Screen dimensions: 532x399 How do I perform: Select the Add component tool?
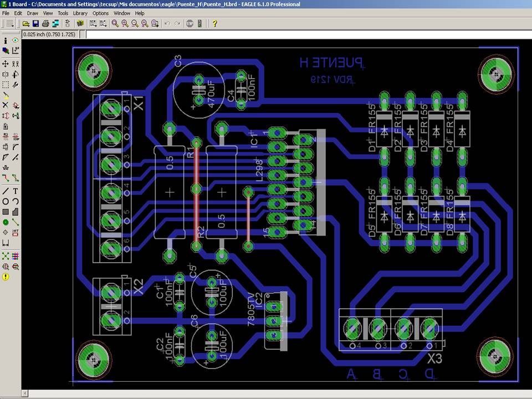pyautogui.click(x=16, y=105)
